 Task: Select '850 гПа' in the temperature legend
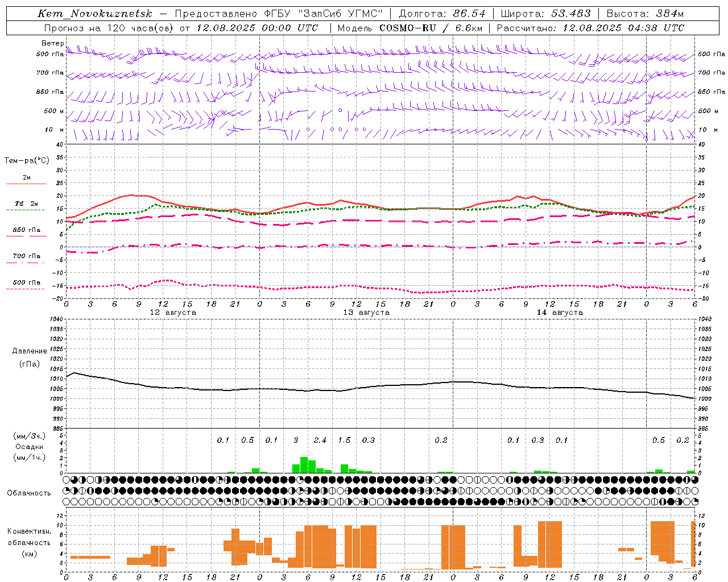27,230
